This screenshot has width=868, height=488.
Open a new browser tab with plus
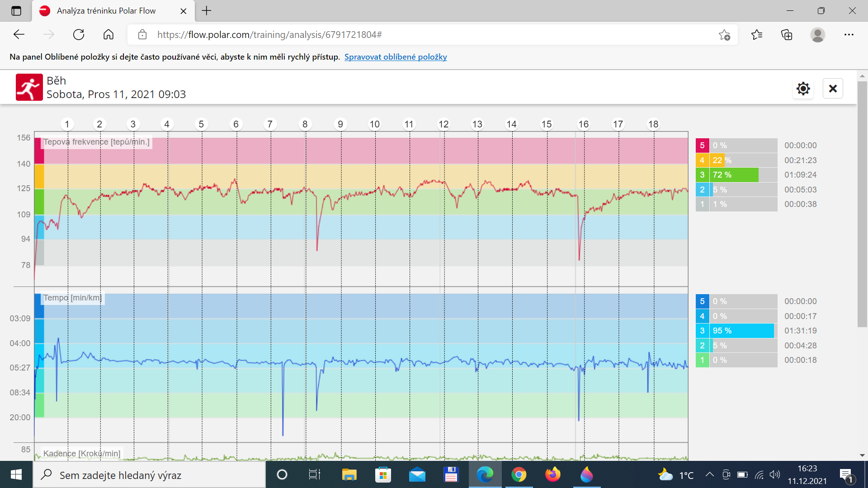[207, 11]
